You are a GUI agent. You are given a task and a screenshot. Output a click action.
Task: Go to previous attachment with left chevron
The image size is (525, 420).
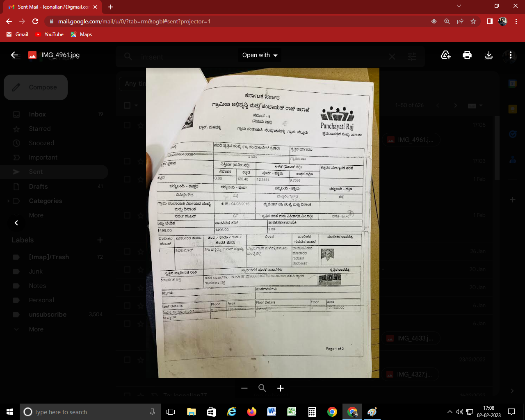click(x=16, y=223)
